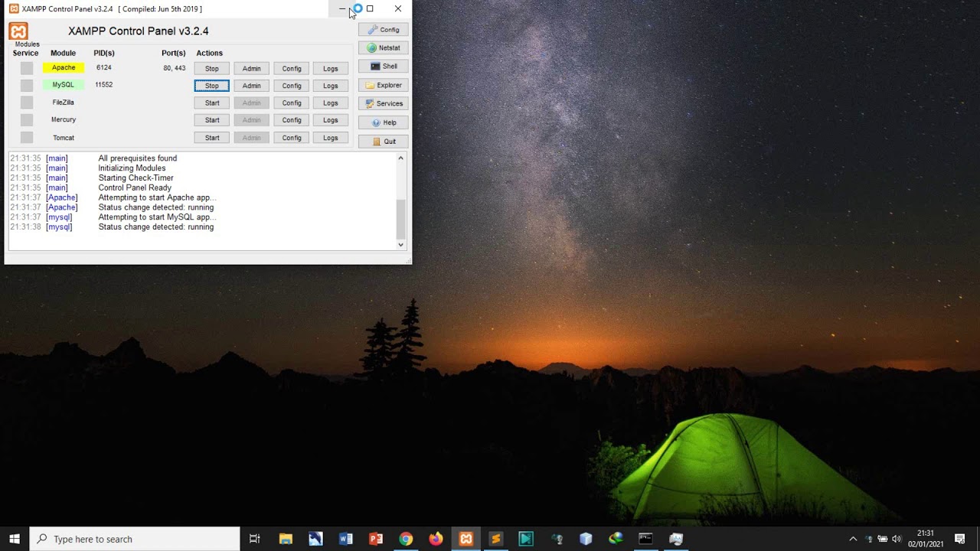This screenshot has height=551, width=980.
Task: Open the green-arrow app next to Sublime Text
Action: pyautogui.click(x=526, y=539)
